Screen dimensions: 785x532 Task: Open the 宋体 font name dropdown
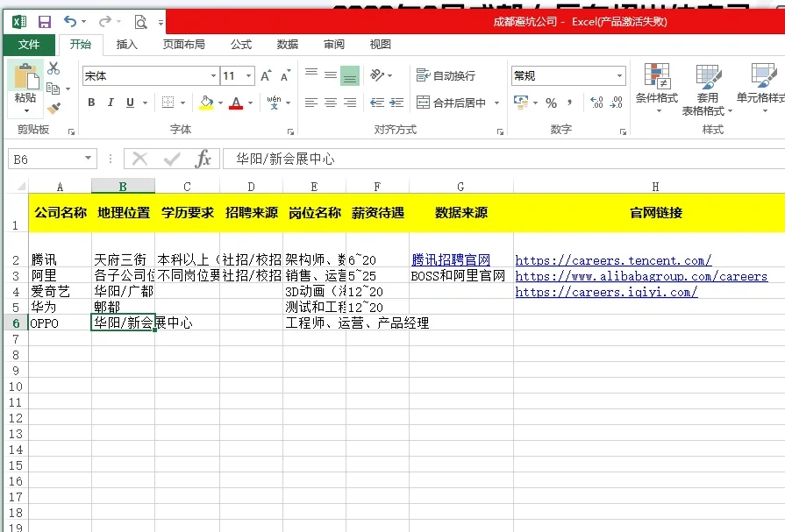tap(213, 76)
